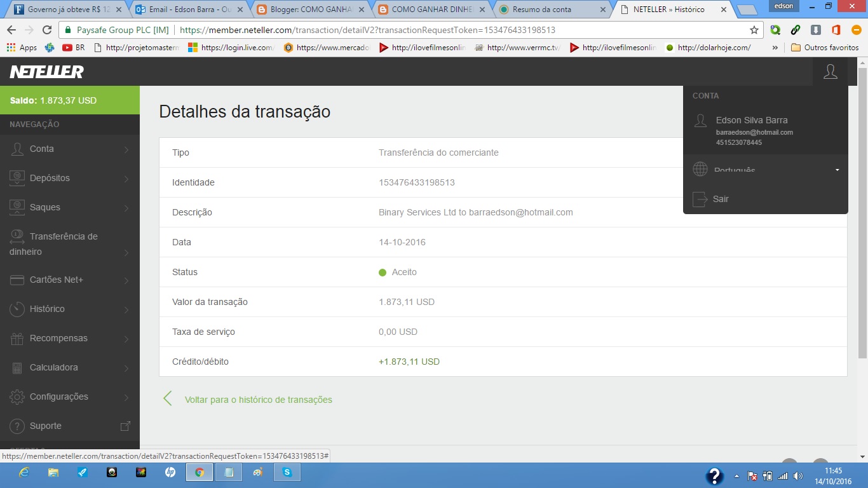This screenshot has width=868, height=488.
Task: Click the HP icon in taskbar
Action: (170, 472)
